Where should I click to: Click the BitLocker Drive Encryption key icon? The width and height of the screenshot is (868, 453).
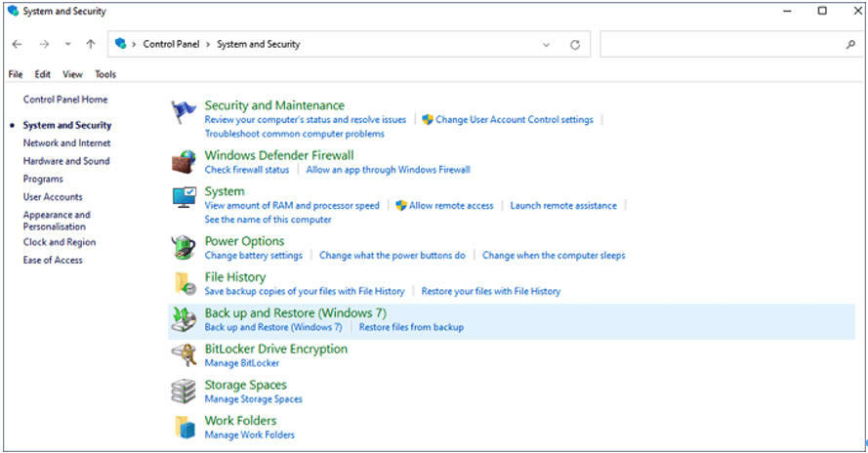(184, 355)
